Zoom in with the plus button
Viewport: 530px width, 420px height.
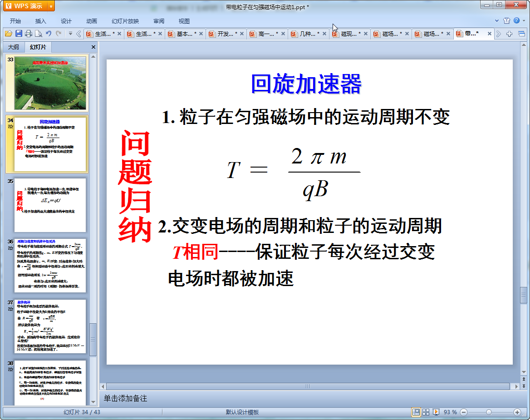point(517,412)
